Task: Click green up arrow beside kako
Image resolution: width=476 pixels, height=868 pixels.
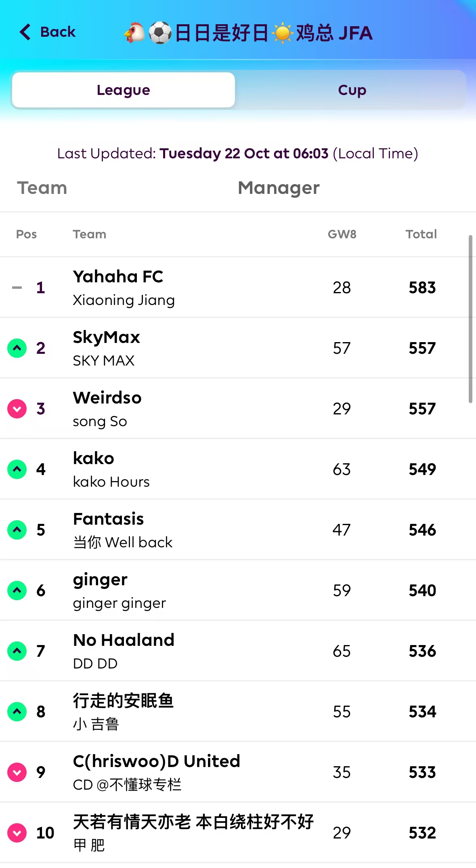Action: 17,469
